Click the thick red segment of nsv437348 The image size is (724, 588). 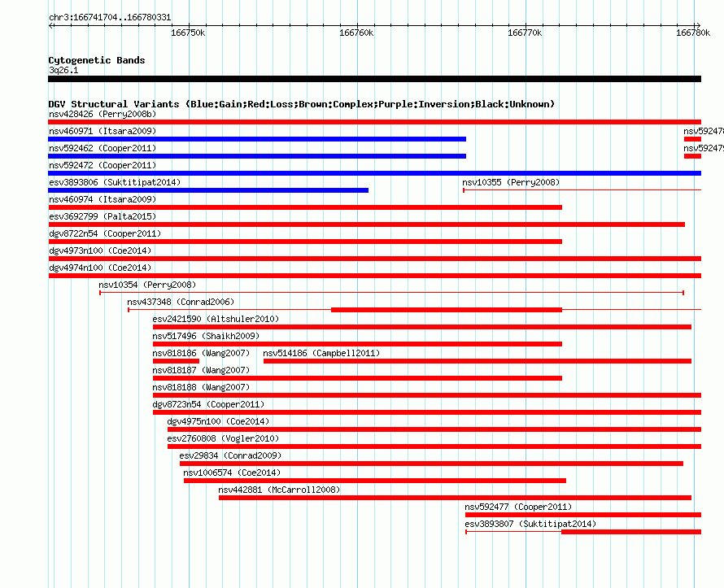coord(447,310)
